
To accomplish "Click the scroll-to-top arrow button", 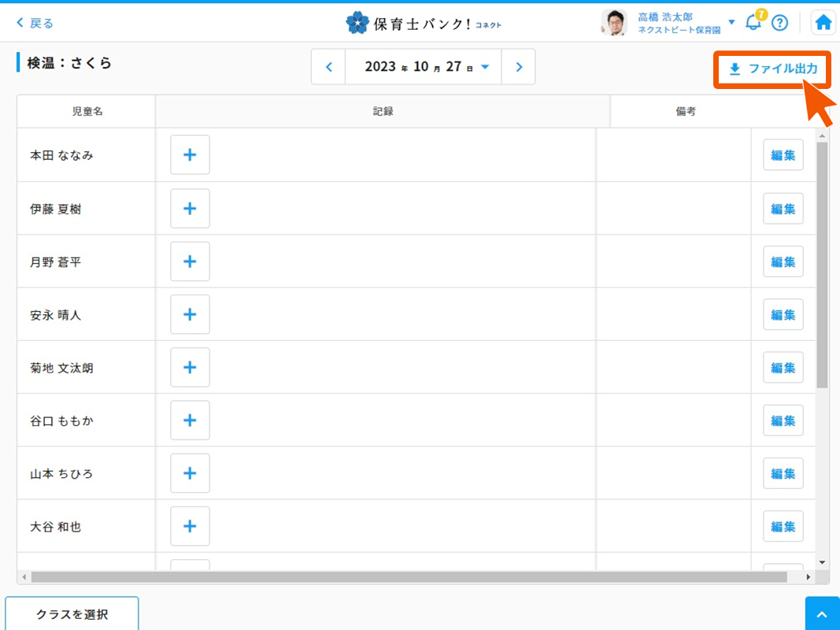I will pos(822,613).
